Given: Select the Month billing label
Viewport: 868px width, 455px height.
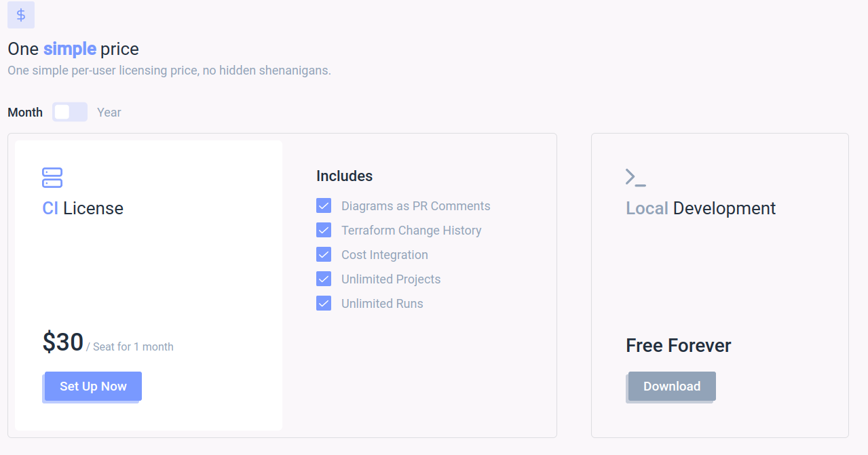Looking at the screenshot, I should [x=25, y=113].
